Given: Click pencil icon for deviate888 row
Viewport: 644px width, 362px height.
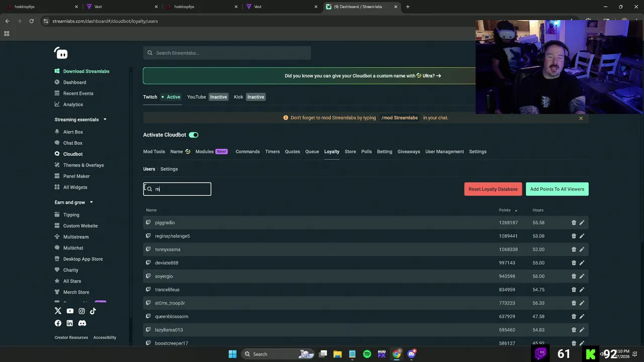Looking at the screenshot, I should coord(582,263).
